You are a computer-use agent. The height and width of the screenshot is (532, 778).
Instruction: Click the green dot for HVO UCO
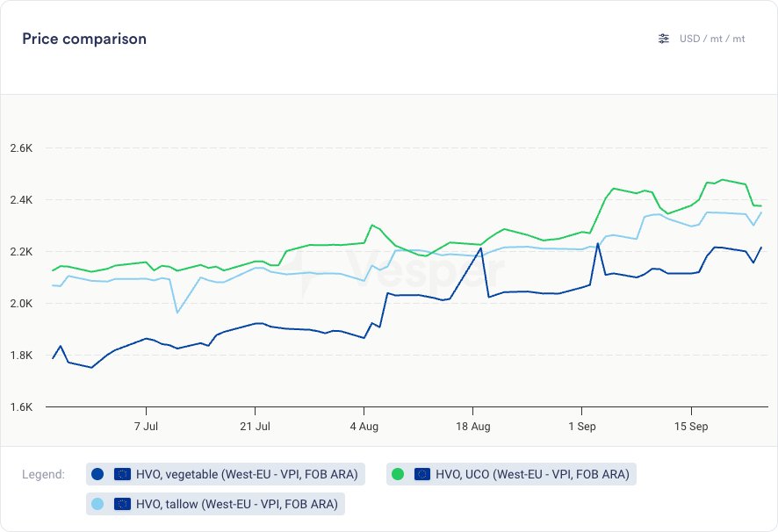[398, 474]
